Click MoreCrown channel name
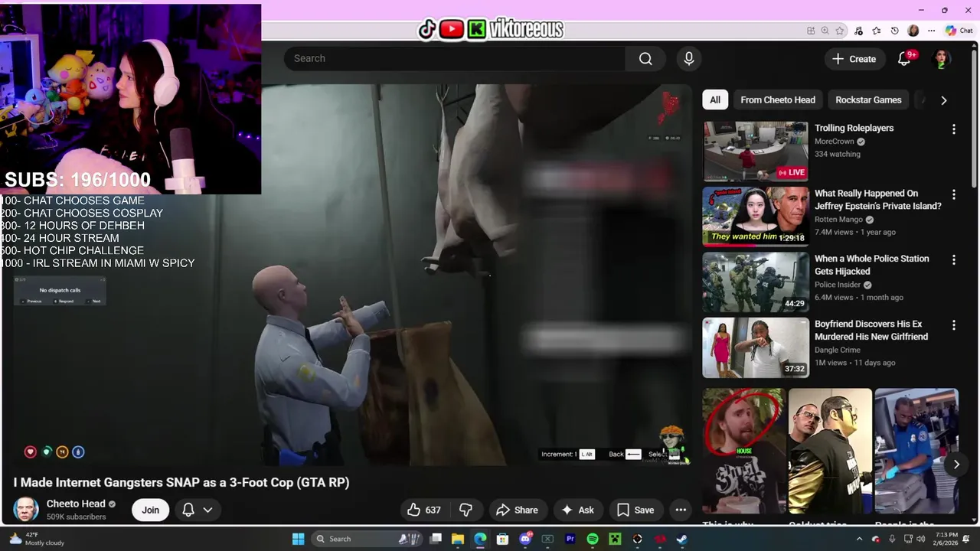This screenshot has height=551, width=980. (835, 142)
